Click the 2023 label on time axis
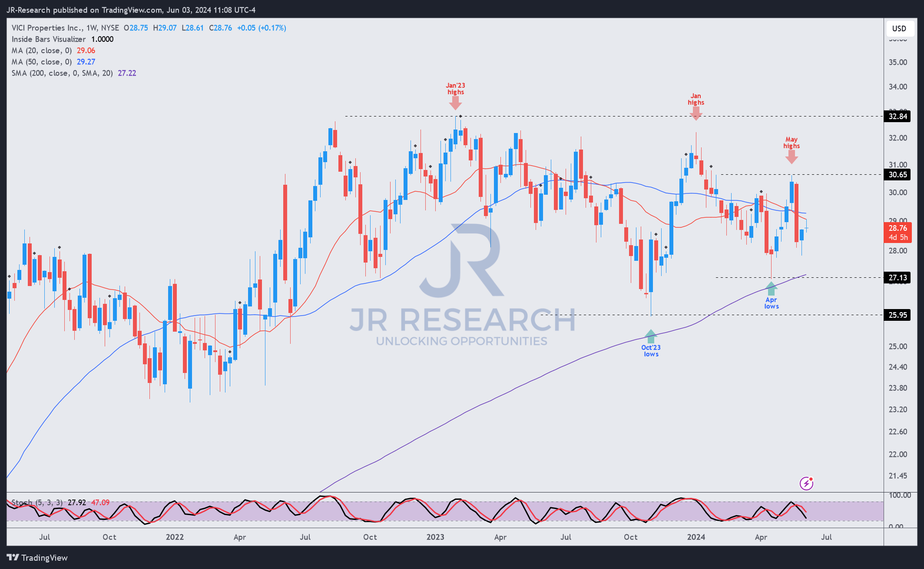This screenshot has width=924, height=569. pyautogui.click(x=435, y=537)
